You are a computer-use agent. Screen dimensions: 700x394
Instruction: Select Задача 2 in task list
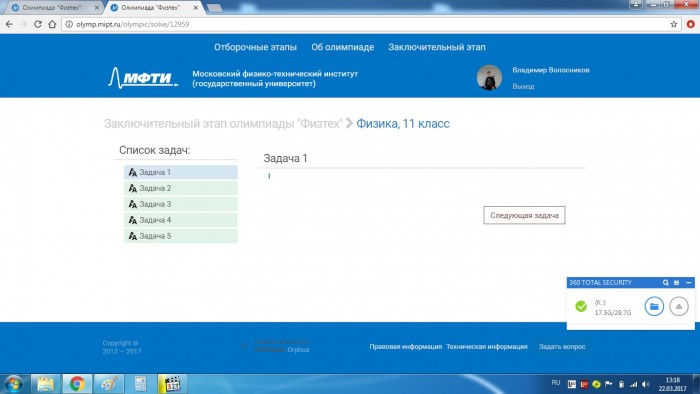pos(181,188)
